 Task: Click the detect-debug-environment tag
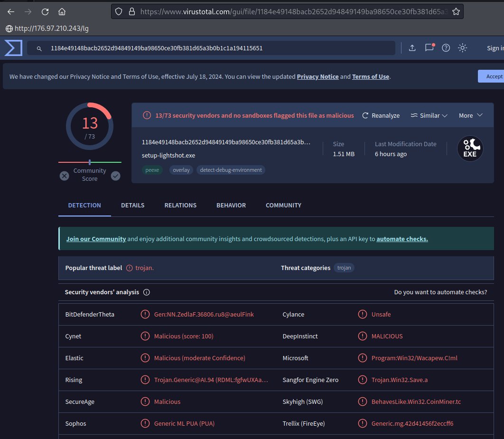click(231, 170)
